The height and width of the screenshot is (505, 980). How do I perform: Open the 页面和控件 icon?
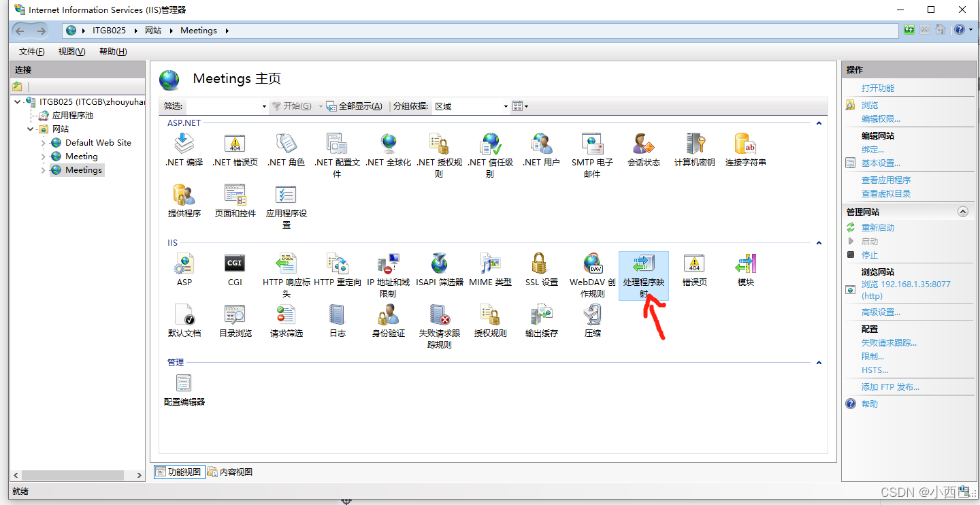pos(235,201)
